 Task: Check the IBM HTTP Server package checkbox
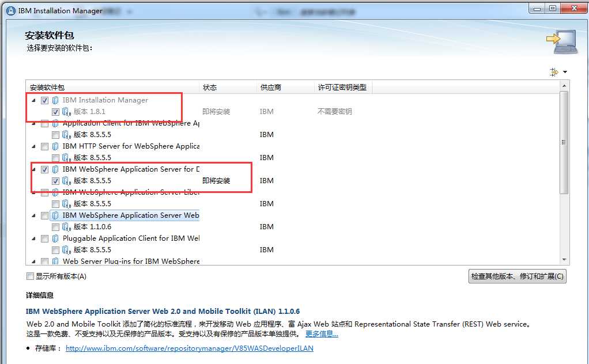coord(45,146)
